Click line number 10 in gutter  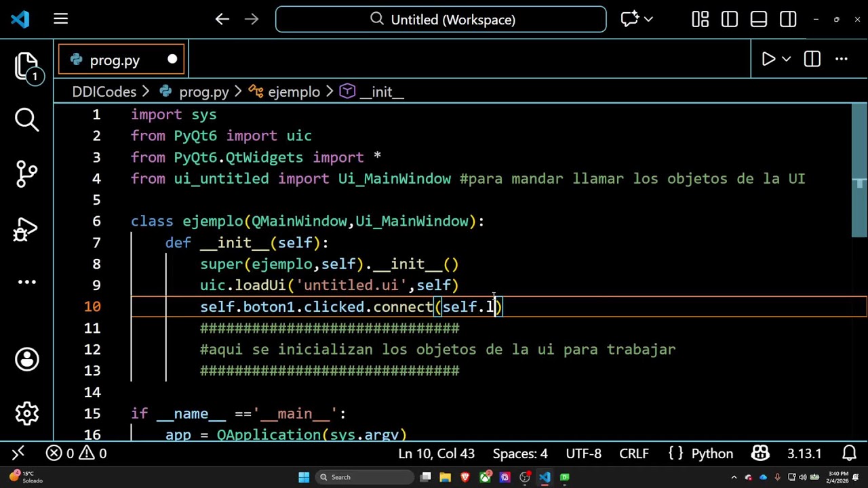[93, 307]
